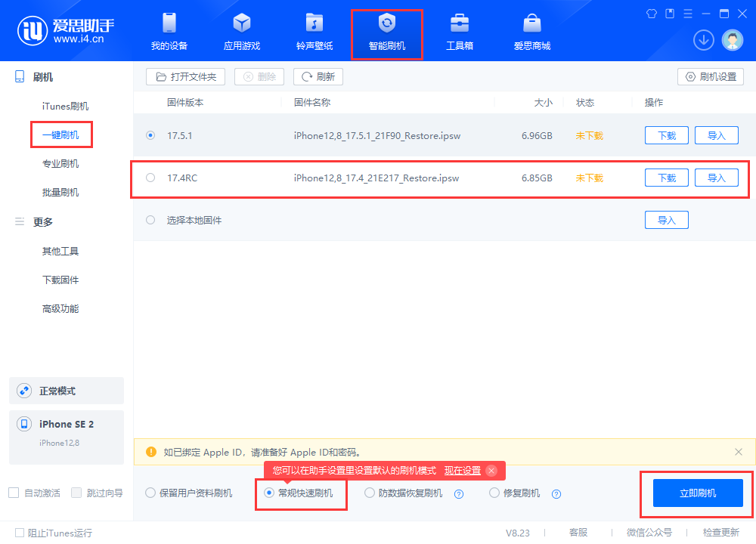The height and width of the screenshot is (544, 756).
Task: Choose 常规快速刷机 flash mode
Action: (269, 493)
